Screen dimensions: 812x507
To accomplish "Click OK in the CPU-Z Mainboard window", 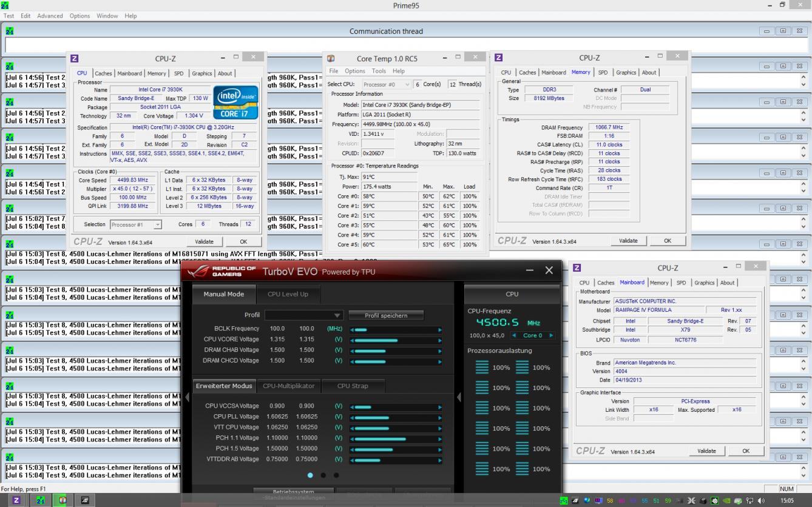I will [746, 451].
